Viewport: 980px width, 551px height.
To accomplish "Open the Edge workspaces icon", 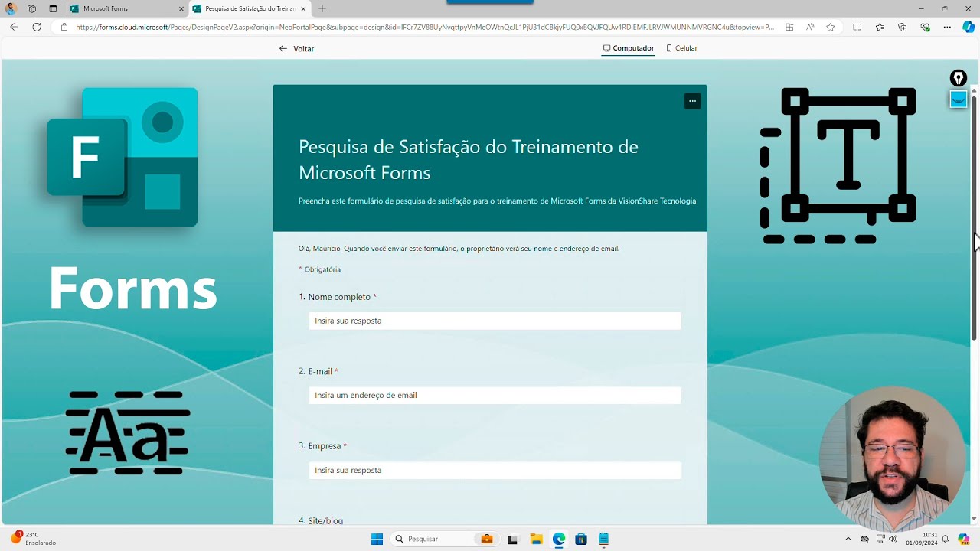I will (x=31, y=8).
